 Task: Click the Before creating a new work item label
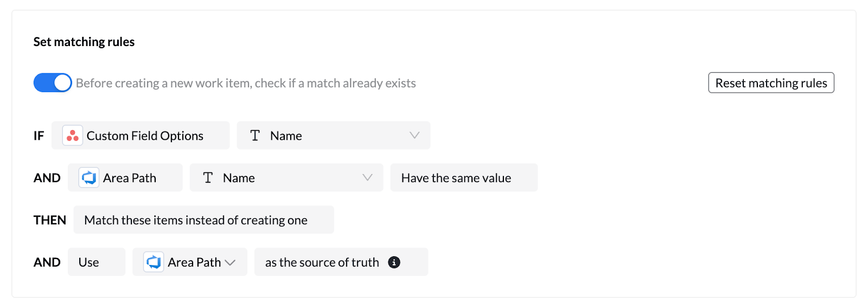click(x=246, y=83)
